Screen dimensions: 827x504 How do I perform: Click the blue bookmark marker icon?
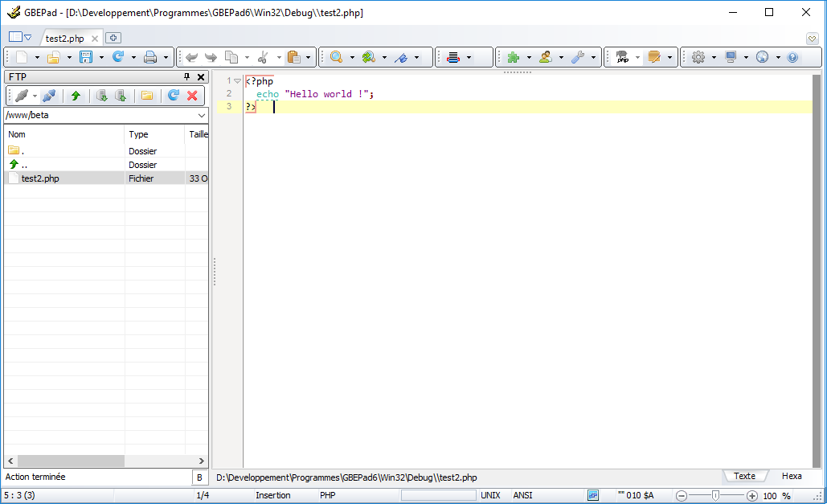(x=401, y=57)
